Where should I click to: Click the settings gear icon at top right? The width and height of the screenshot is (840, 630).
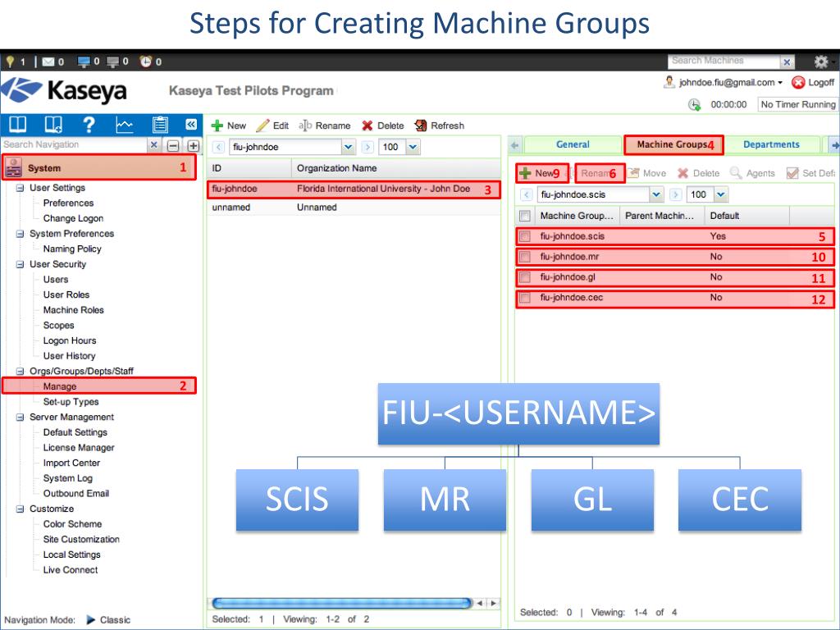tap(820, 62)
